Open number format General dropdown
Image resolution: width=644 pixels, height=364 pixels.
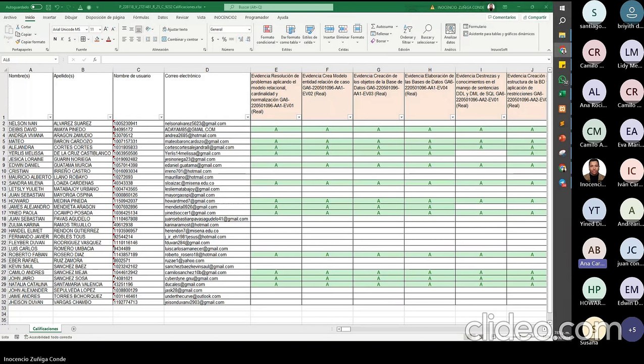pos(249,29)
